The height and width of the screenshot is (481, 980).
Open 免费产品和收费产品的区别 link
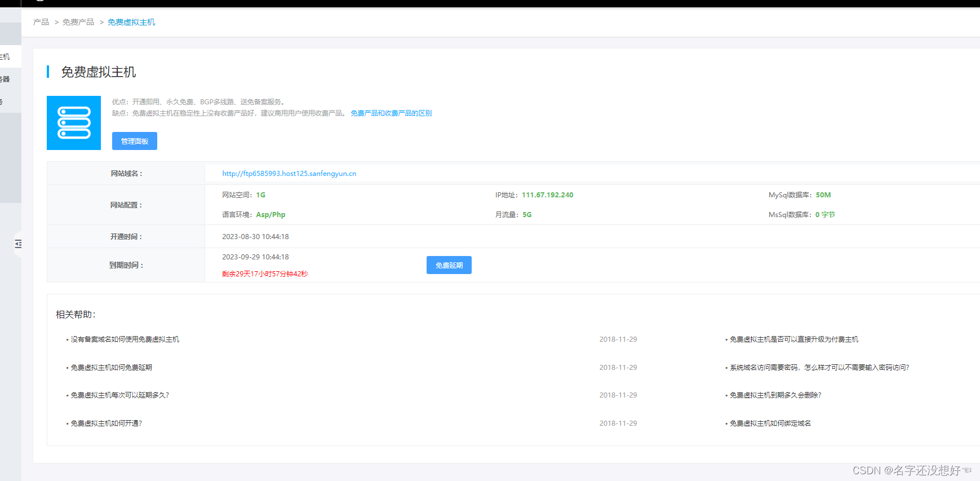391,113
